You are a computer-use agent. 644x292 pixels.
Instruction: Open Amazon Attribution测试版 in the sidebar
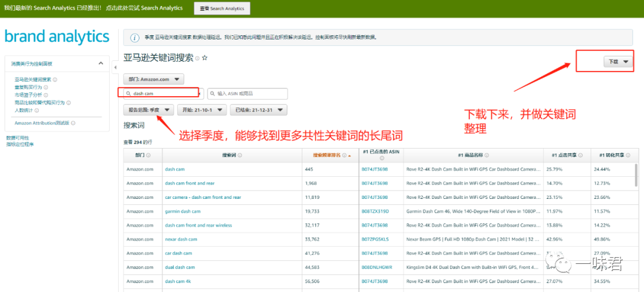point(42,123)
